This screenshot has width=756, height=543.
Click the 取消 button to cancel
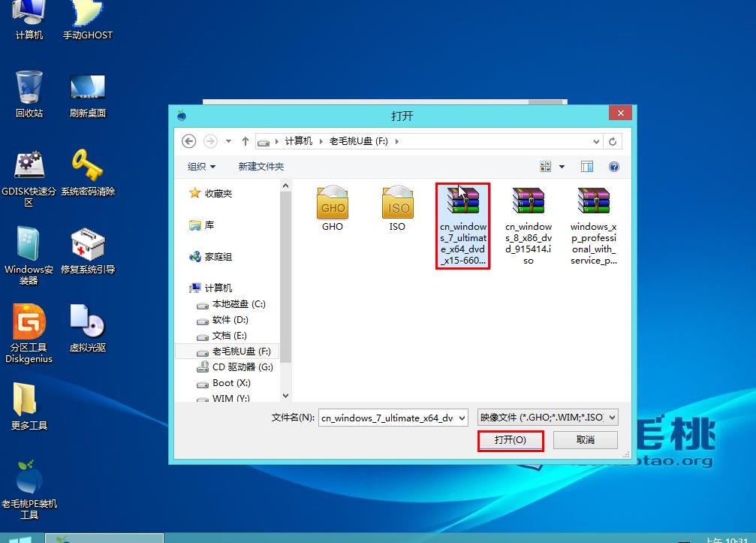(585, 441)
